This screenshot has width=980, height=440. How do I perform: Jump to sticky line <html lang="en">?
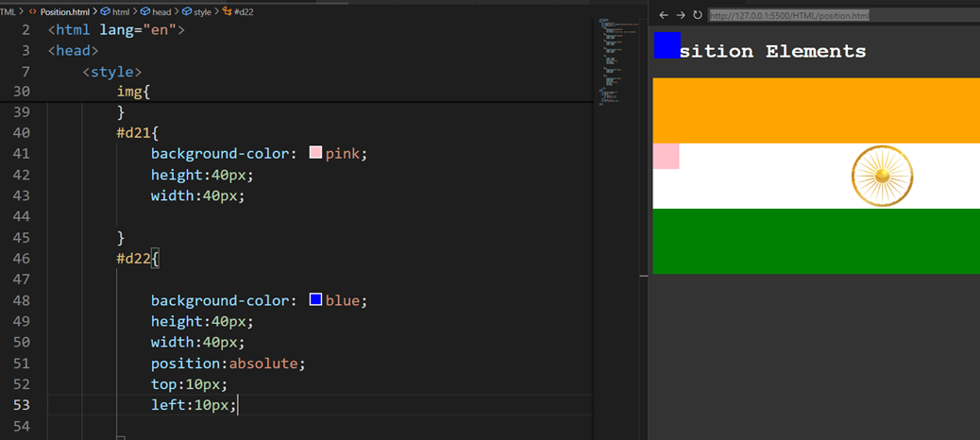click(x=116, y=29)
